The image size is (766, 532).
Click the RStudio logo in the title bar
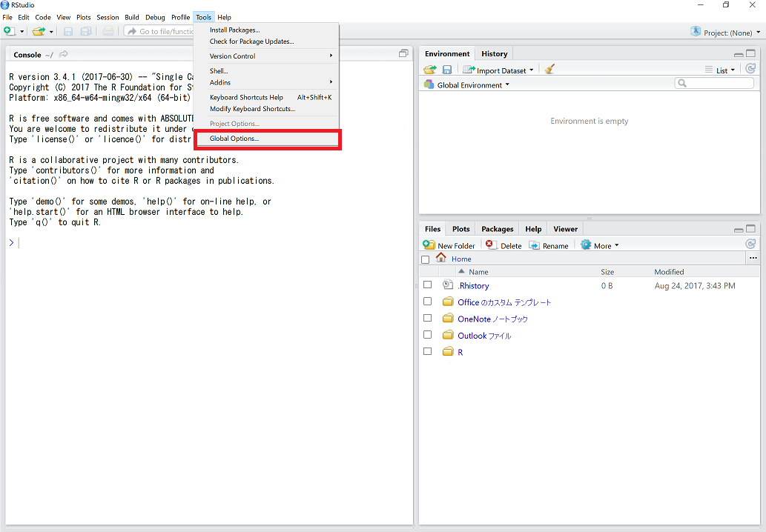coord(5,5)
